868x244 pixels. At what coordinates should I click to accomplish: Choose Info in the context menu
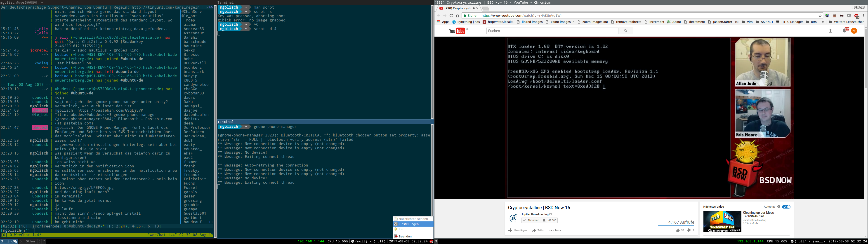click(x=413, y=230)
